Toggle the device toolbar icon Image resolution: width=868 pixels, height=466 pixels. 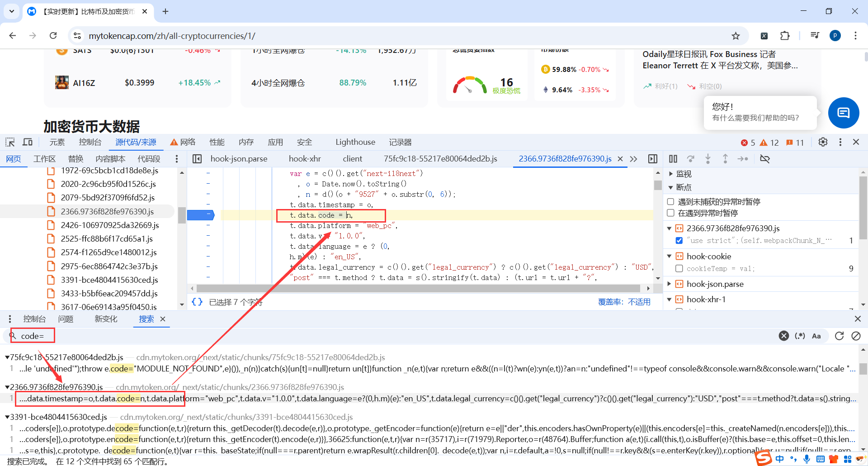coord(28,143)
